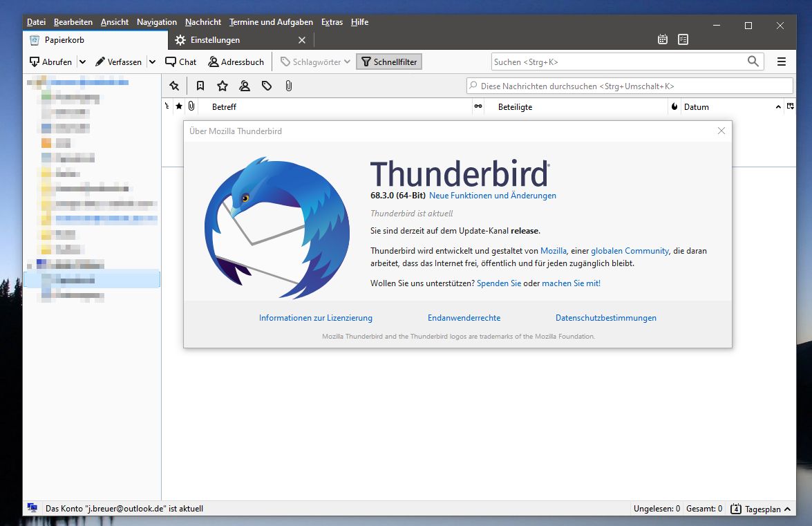Close the Einstellungen tab
This screenshot has height=526, width=812.
coord(302,40)
